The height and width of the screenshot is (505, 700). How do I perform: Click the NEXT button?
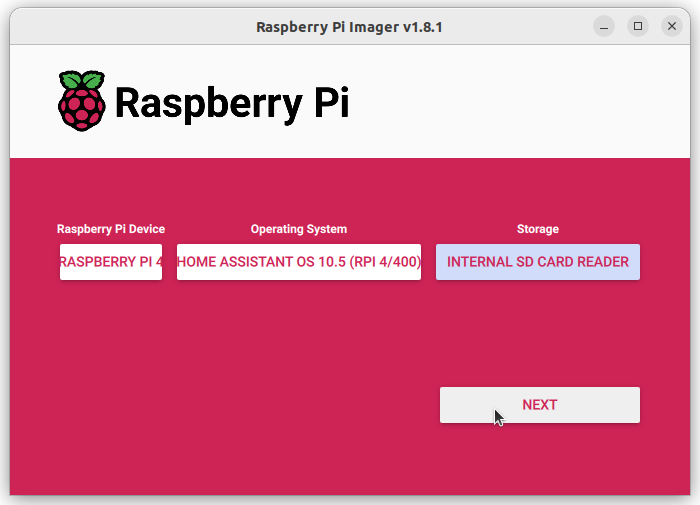pyautogui.click(x=540, y=405)
